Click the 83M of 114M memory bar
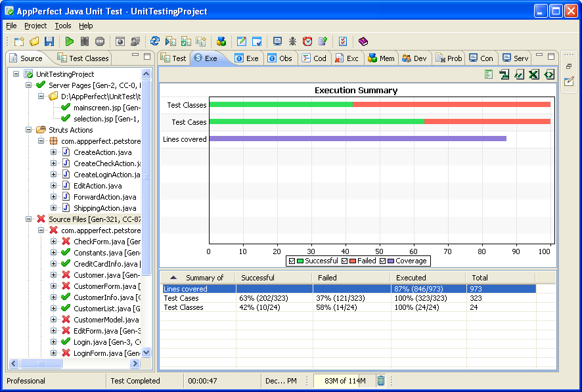 [344, 380]
